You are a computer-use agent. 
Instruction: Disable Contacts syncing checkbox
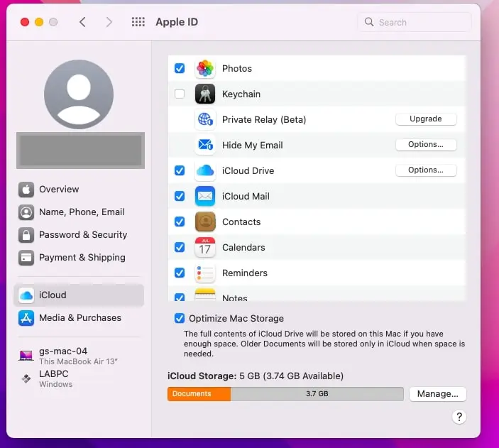(180, 222)
